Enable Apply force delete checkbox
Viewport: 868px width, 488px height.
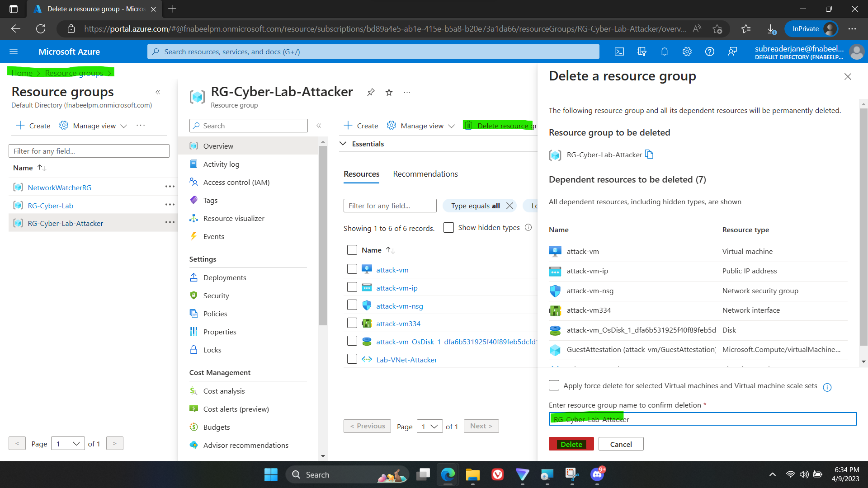point(554,385)
